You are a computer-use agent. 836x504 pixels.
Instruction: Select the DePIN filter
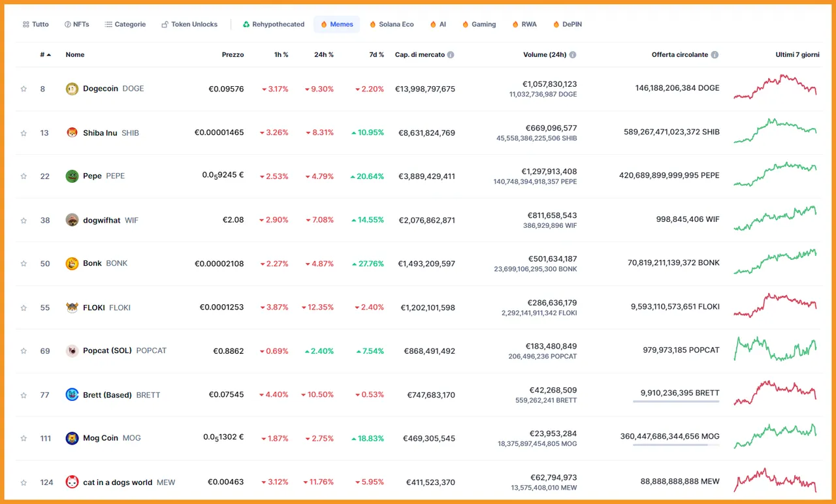(x=567, y=24)
